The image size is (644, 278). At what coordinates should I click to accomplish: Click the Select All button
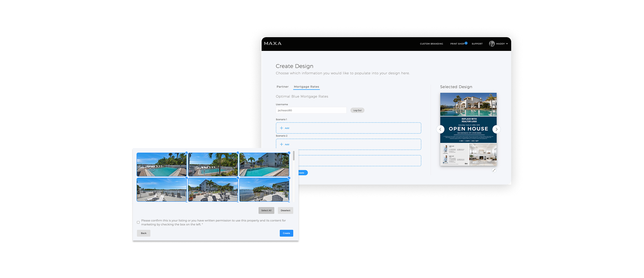click(266, 210)
